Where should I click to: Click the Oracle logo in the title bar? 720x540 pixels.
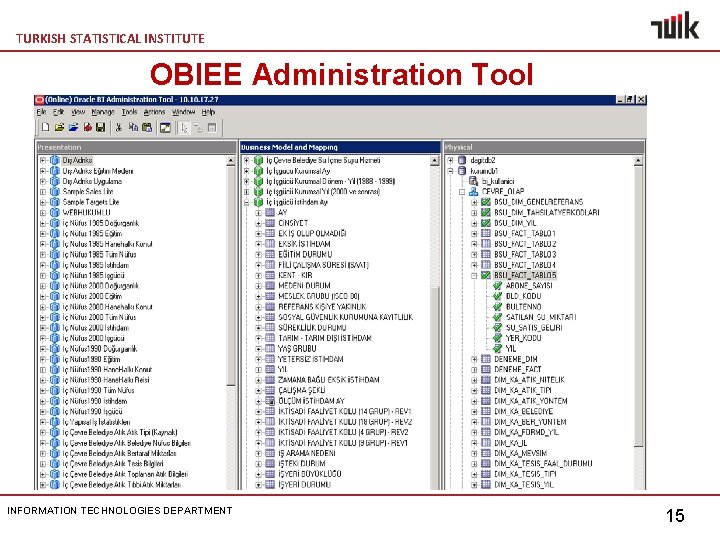click(x=39, y=100)
